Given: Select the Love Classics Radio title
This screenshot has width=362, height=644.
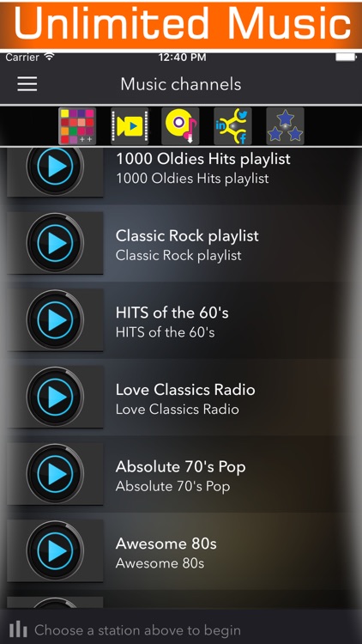Looking at the screenshot, I should pyautogui.click(x=185, y=390).
